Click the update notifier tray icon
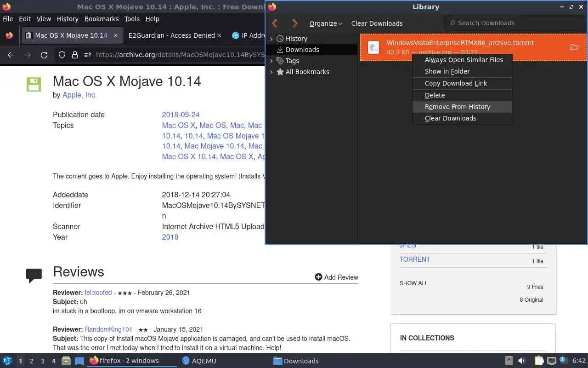Screen dimensions: 588x368 (x=563, y=361)
